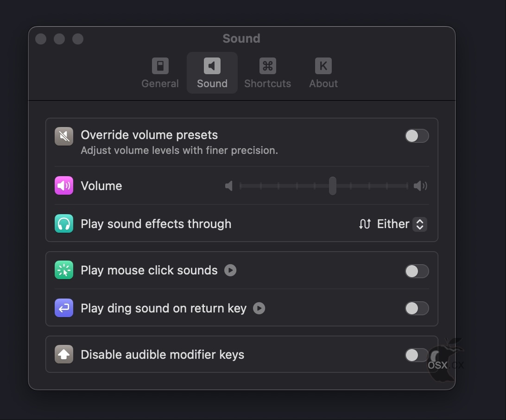This screenshot has width=506, height=420.
Task: Click the K icon above About
Action: coord(323,65)
